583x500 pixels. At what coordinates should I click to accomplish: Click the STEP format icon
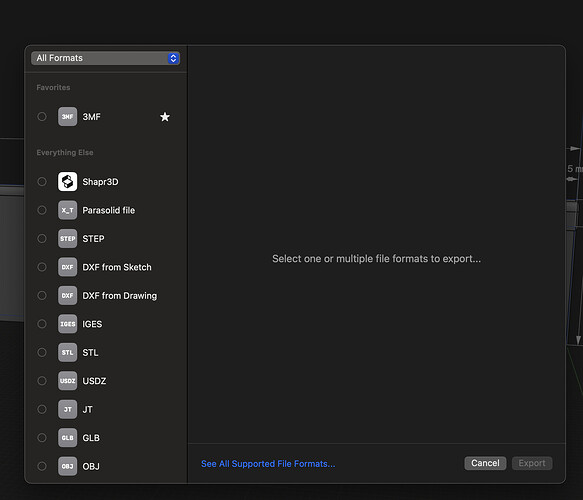(67, 238)
